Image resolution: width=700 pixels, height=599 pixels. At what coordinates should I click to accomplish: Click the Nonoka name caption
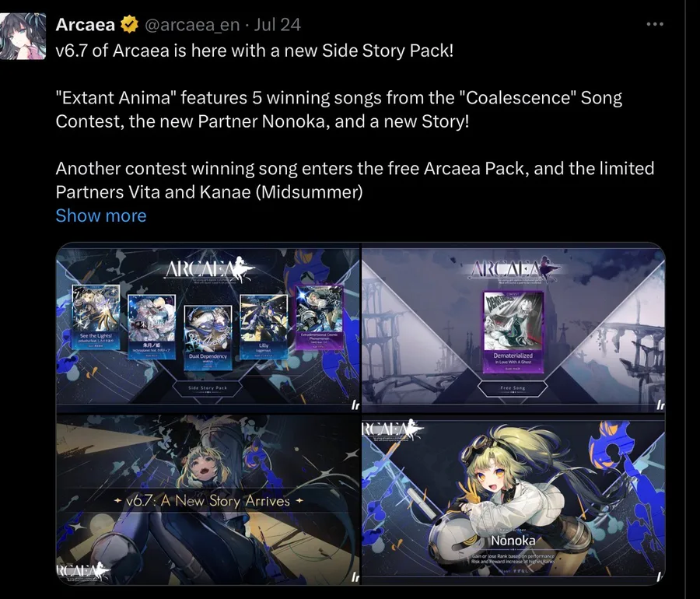[x=513, y=541]
